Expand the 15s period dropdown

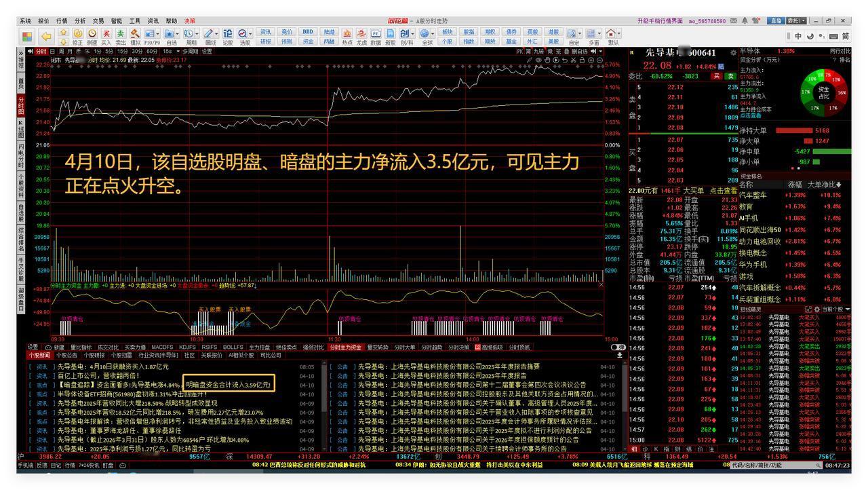pos(178,52)
